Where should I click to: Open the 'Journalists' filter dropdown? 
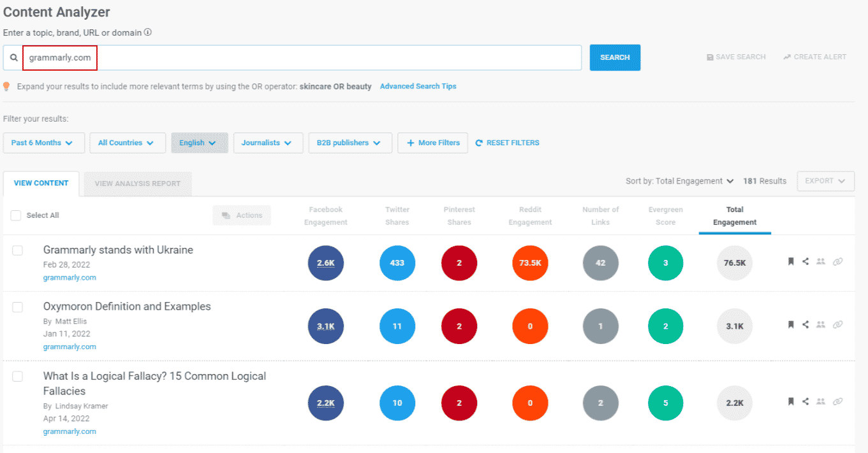click(268, 143)
